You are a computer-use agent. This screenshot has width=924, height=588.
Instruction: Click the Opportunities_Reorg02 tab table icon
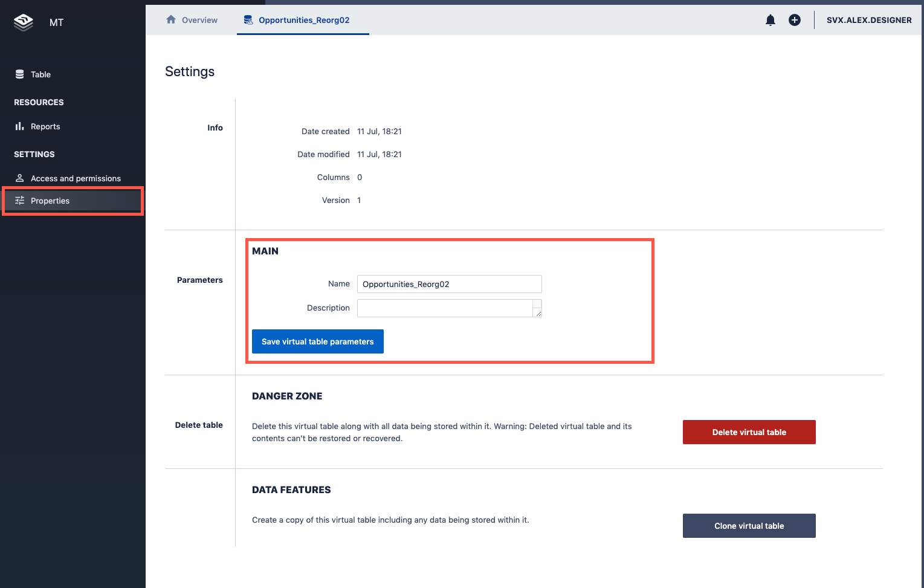click(248, 20)
